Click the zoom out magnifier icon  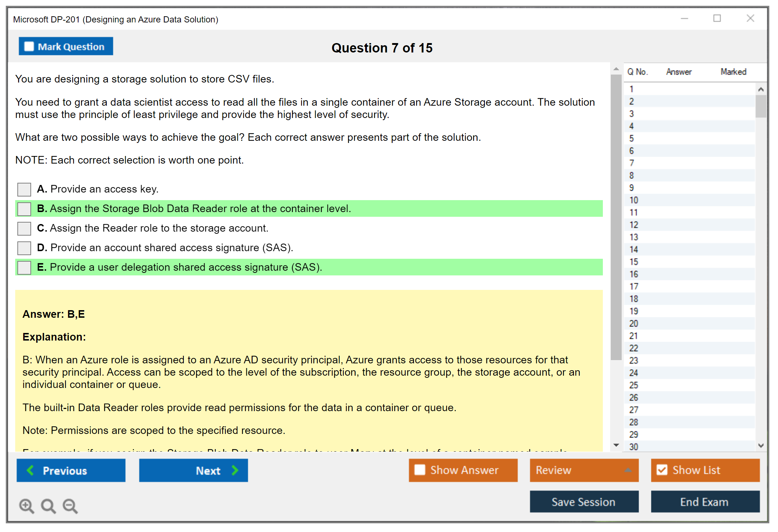point(70,506)
